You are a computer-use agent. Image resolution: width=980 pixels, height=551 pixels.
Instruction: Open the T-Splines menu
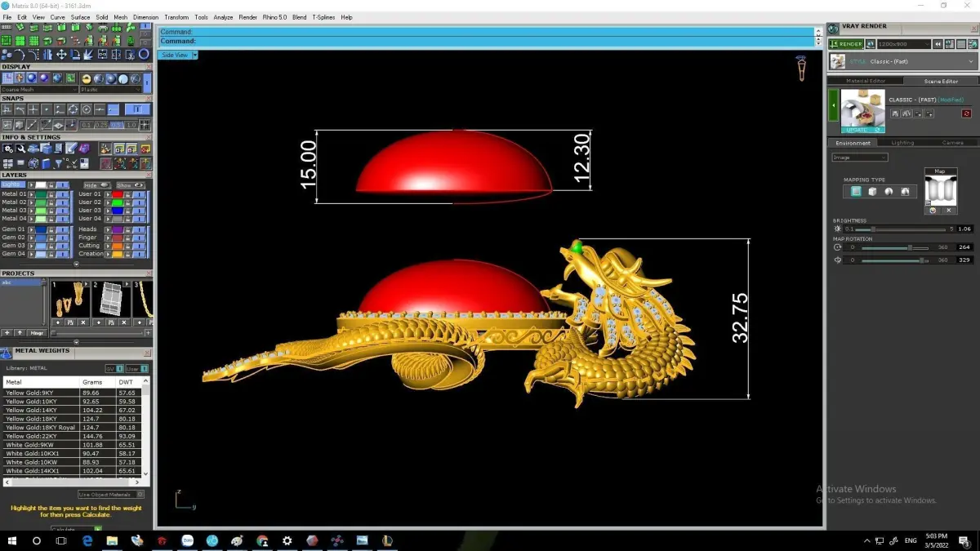pos(323,17)
